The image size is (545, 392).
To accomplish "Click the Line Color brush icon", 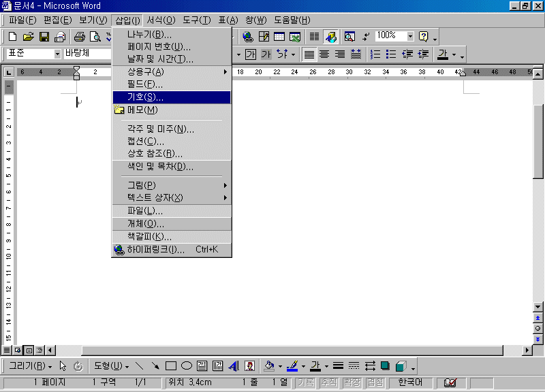I will (x=292, y=366).
